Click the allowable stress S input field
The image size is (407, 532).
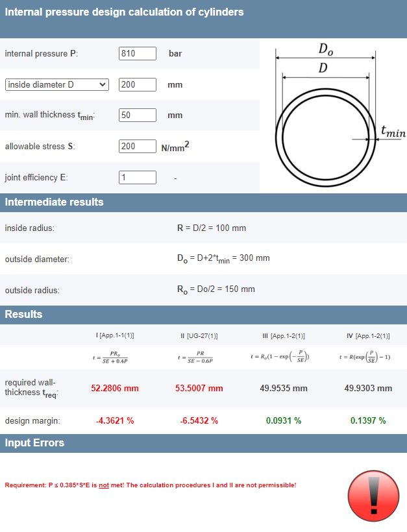pyautogui.click(x=138, y=146)
